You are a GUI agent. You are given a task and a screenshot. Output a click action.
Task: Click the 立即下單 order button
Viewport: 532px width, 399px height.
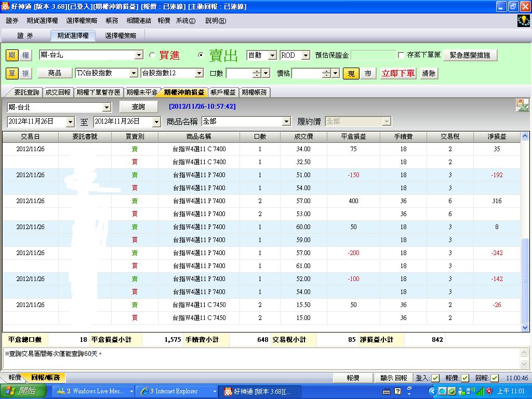tap(398, 73)
